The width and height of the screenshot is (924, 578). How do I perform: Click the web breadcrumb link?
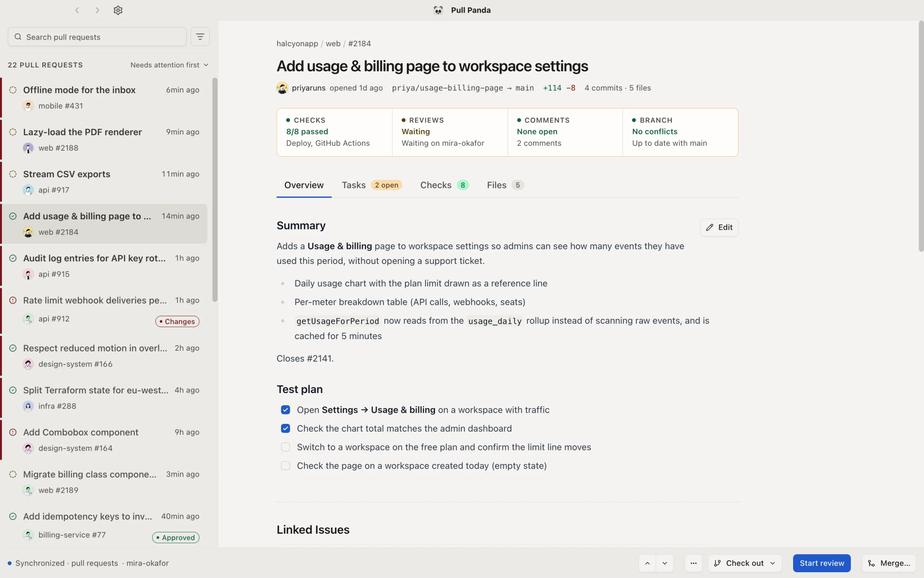click(x=333, y=44)
